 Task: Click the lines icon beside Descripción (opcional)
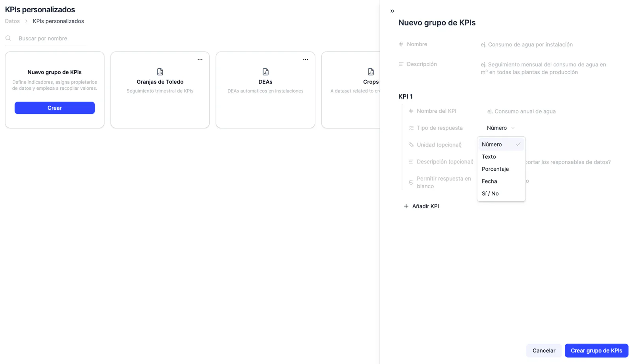[411, 162]
